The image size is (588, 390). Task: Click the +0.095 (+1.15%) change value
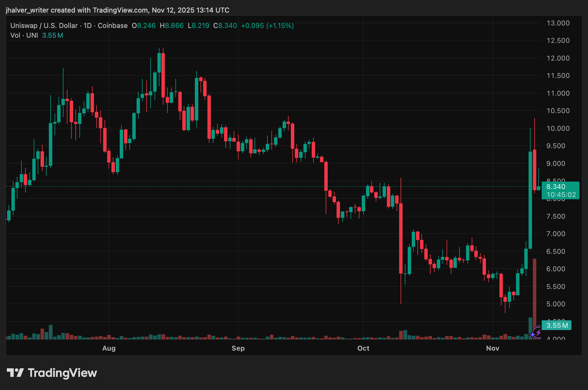coord(267,26)
